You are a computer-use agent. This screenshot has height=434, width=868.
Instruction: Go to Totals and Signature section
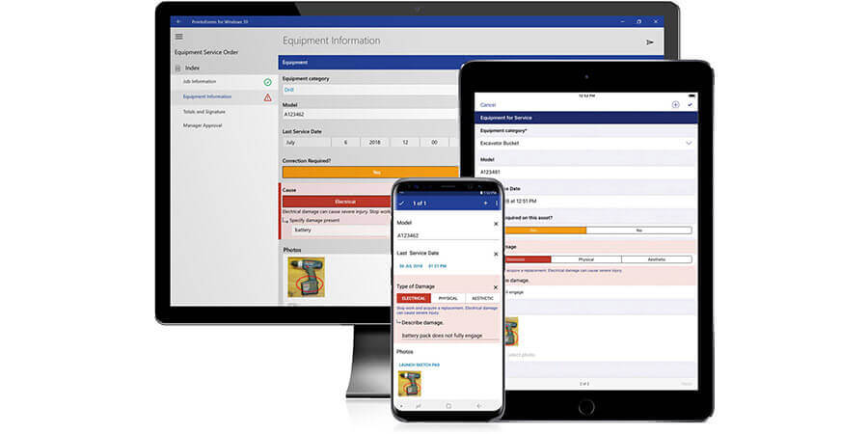tap(203, 111)
